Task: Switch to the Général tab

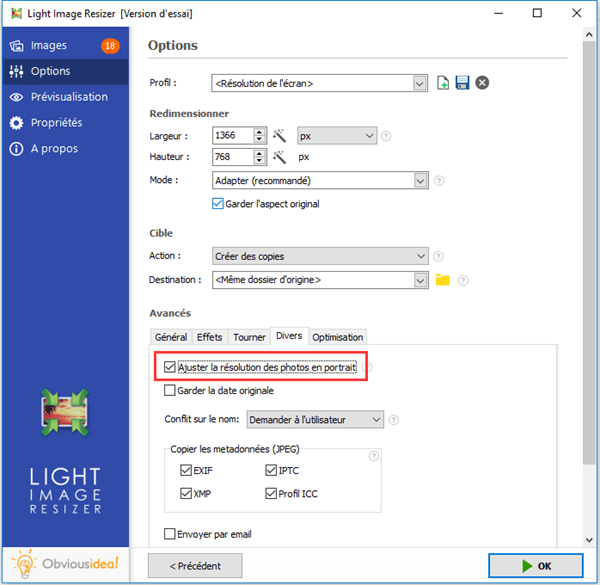Action: click(171, 337)
